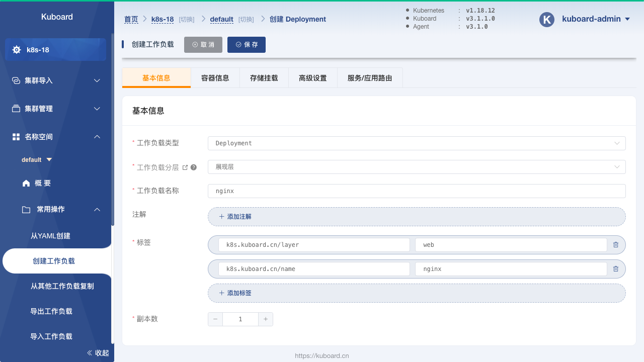Collapse the 常用操作 sidebar group

(x=97, y=210)
